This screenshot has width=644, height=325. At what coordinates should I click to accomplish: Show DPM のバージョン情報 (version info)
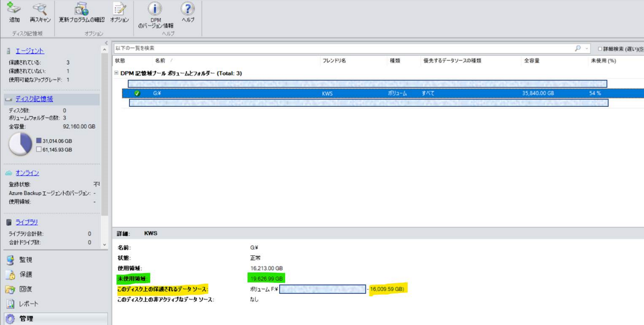click(x=155, y=8)
